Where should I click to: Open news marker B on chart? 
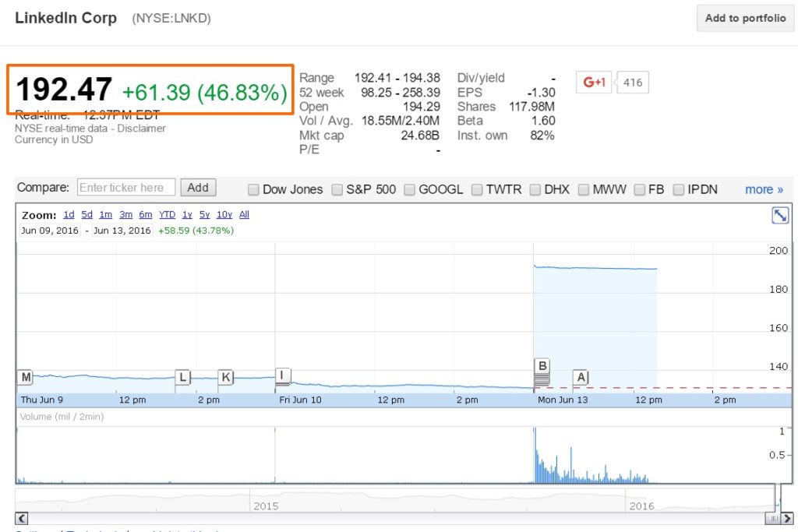point(542,366)
